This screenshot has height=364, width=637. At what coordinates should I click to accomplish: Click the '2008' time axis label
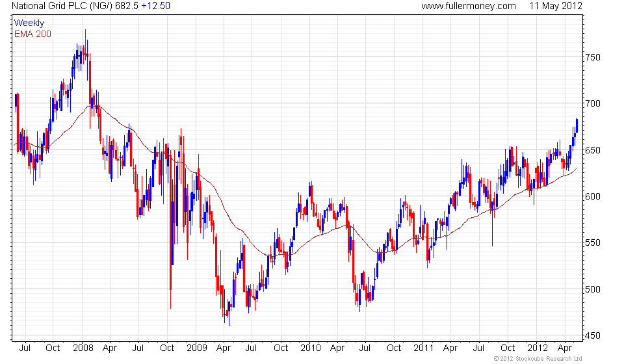(x=83, y=348)
